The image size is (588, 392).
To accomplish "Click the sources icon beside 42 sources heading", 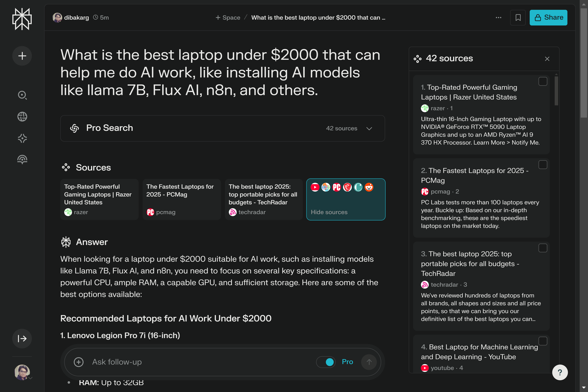I will [417, 59].
